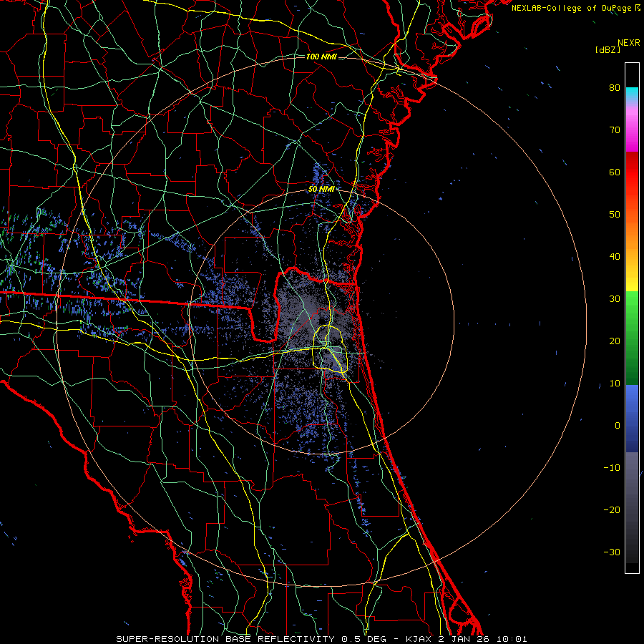Click the 50 NMI range ring label
Image resolution: width=644 pixels, height=644 pixels.
click(x=321, y=190)
